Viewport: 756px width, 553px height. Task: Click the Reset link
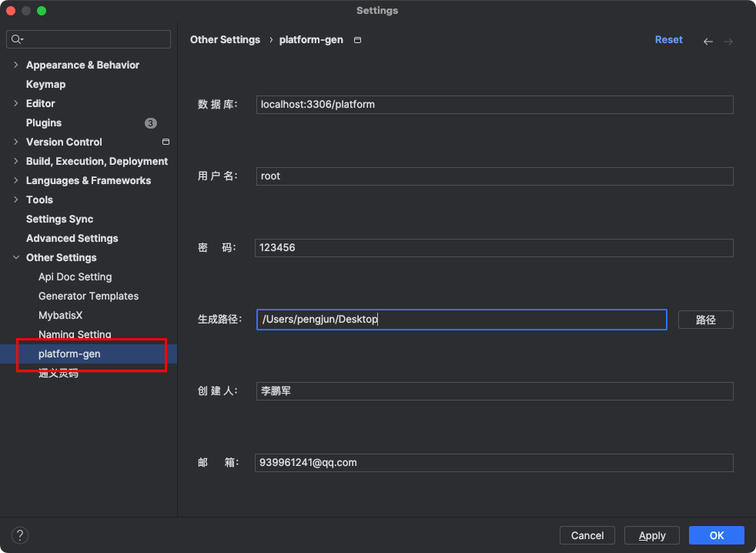click(668, 39)
